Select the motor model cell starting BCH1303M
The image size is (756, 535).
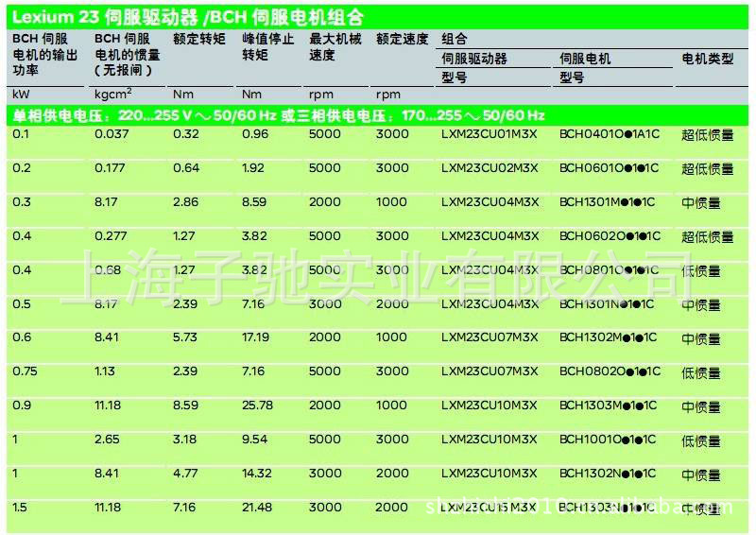click(609, 406)
